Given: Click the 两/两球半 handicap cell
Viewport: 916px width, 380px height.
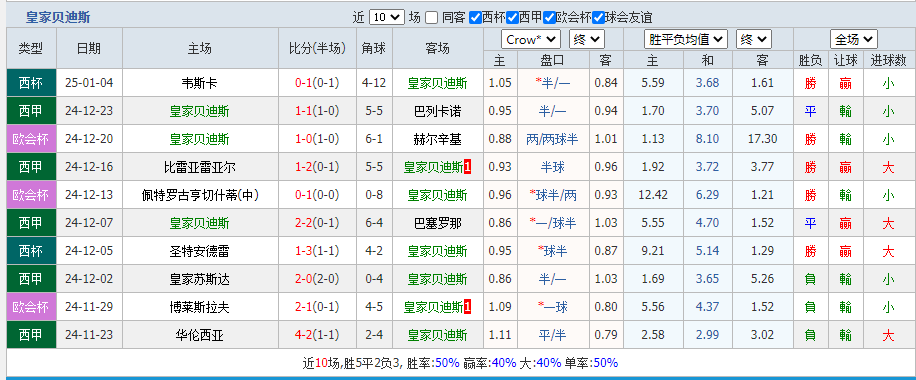Looking at the screenshot, I should pyautogui.click(x=553, y=139).
